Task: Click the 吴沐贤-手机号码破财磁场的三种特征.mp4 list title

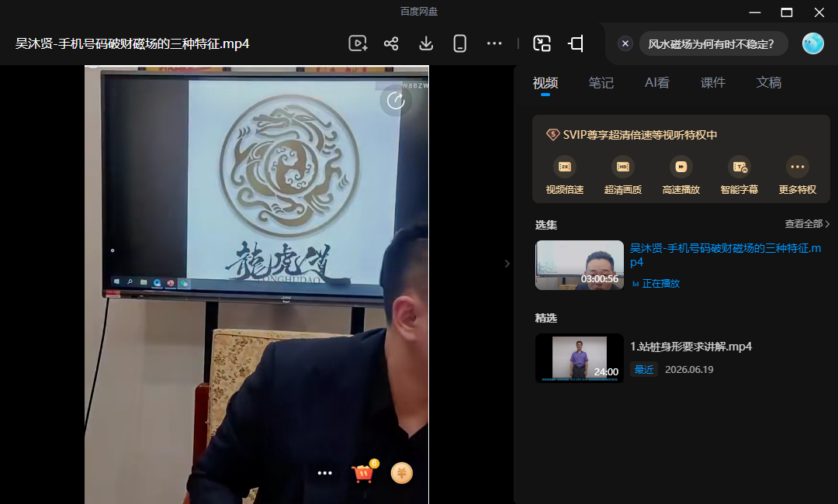Action: [725, 254]
